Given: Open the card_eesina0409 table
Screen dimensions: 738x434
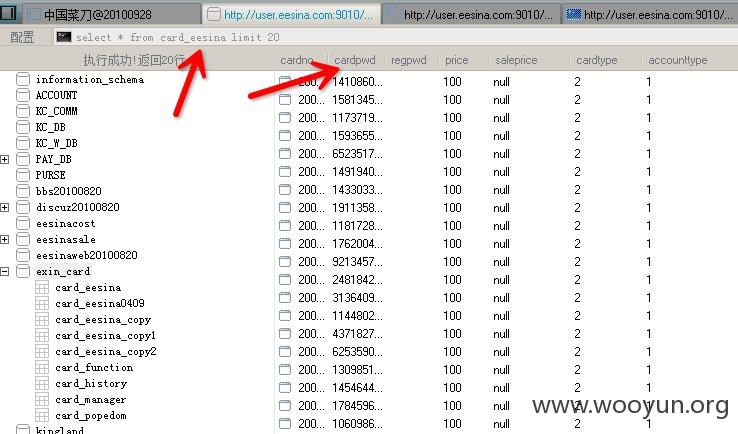Looking at the screenshot, I should pos(100,303).
